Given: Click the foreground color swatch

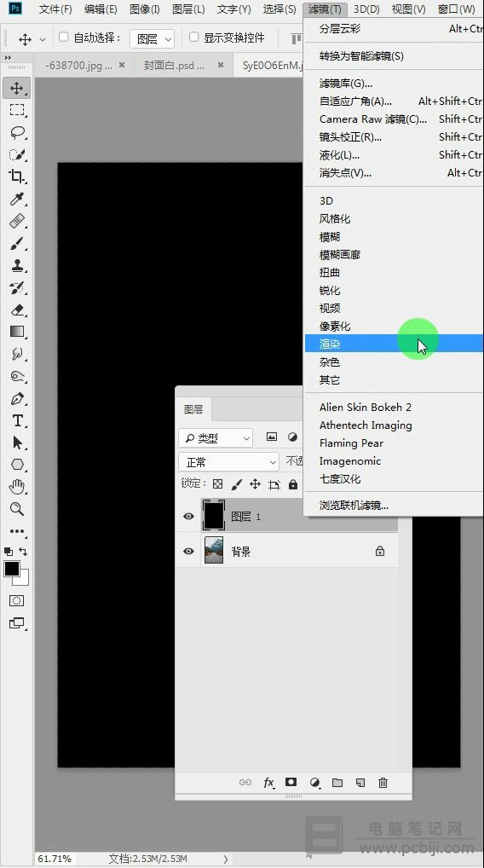Looking at the screenshot, I should point(12,569).
